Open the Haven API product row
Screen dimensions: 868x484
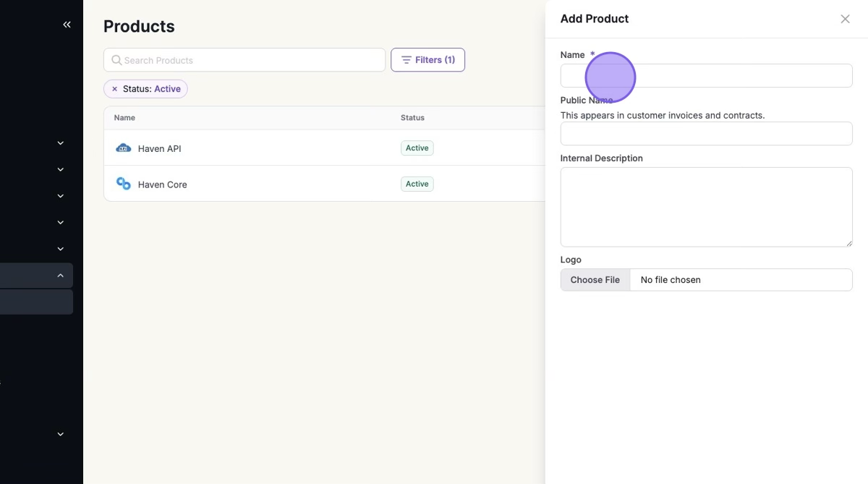(160, 148)
